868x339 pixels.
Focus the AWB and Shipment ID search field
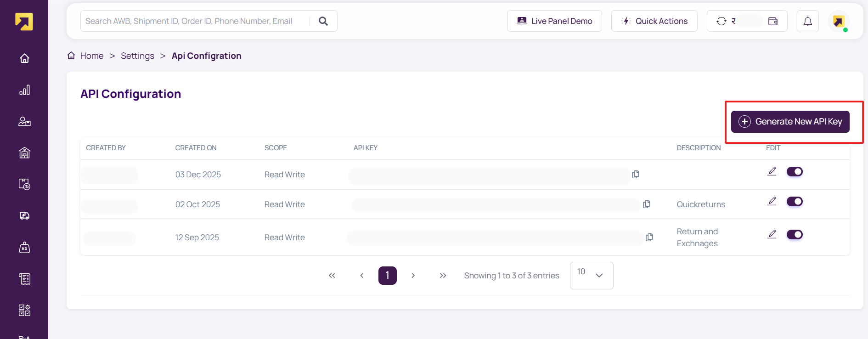pos(193,21)
